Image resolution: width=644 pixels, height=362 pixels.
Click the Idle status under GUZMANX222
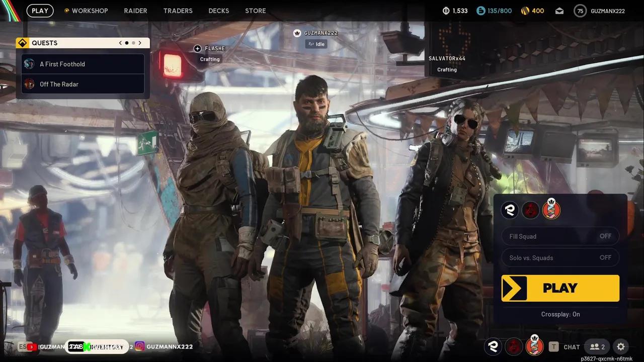[x=316, y=44]
